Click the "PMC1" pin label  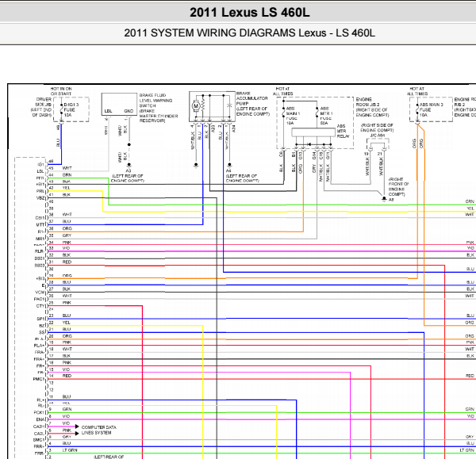click(39, 379)
